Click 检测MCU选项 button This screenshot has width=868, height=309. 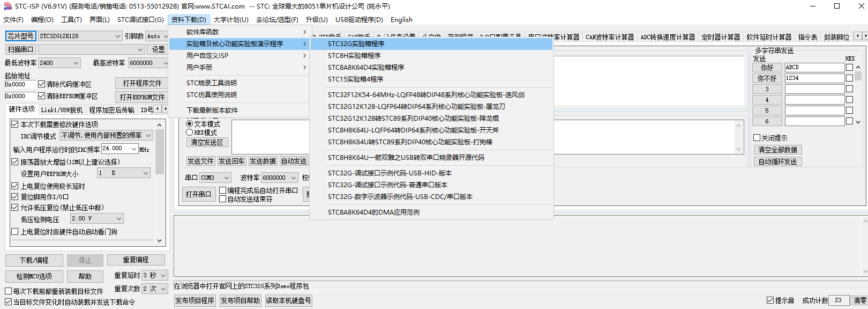tap(34, 276)
